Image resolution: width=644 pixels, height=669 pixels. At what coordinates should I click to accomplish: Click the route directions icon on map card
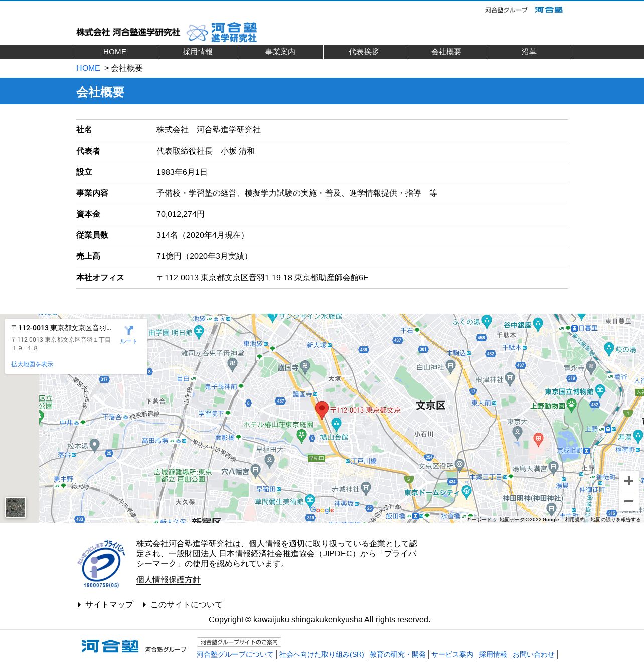(129, 330)
